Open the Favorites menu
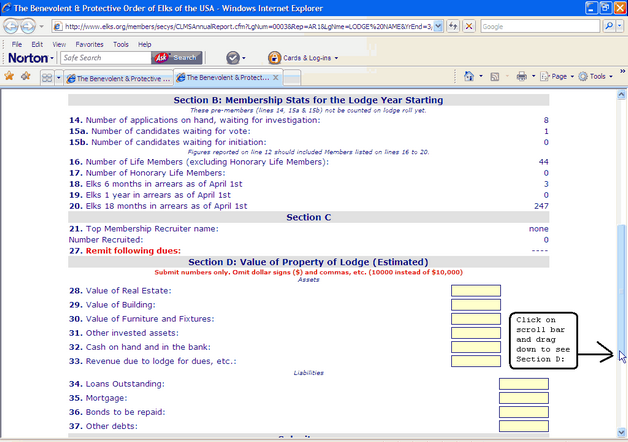 [x=90, y=44]
